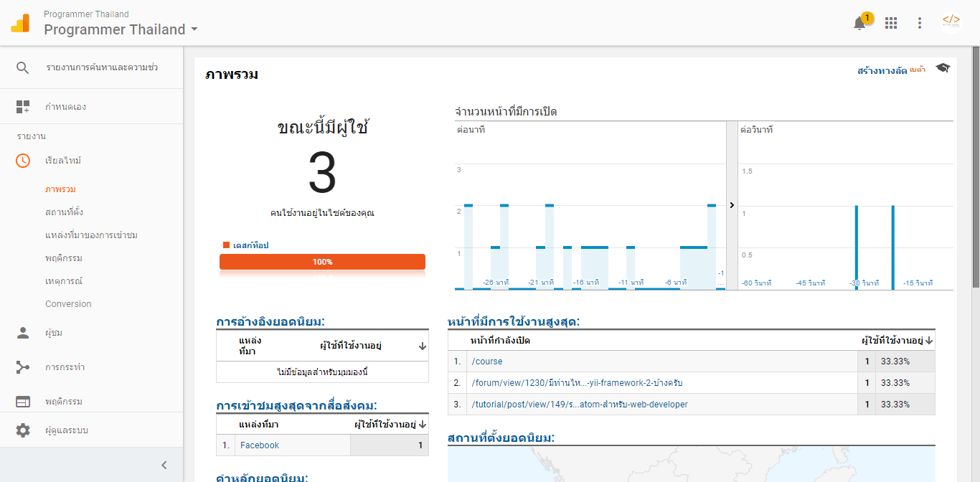Click the behavior window icon
The width and height of the screenshot is (980, 482).
[x=23, y=402]
